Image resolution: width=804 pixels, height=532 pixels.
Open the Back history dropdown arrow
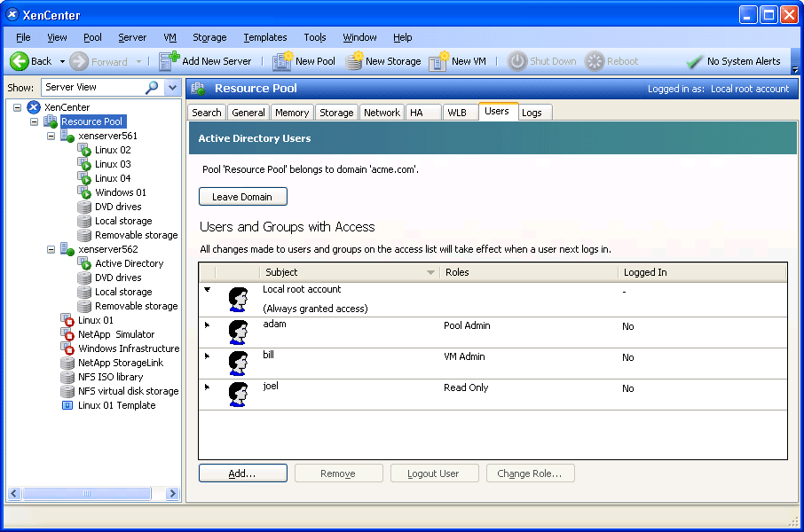62,62
